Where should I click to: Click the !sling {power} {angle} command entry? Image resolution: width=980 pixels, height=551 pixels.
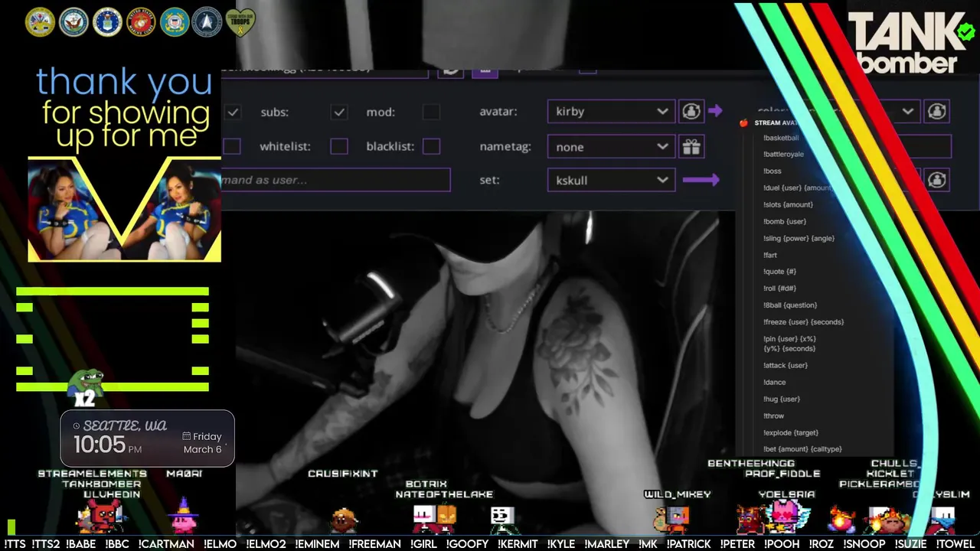click(799, 238)
